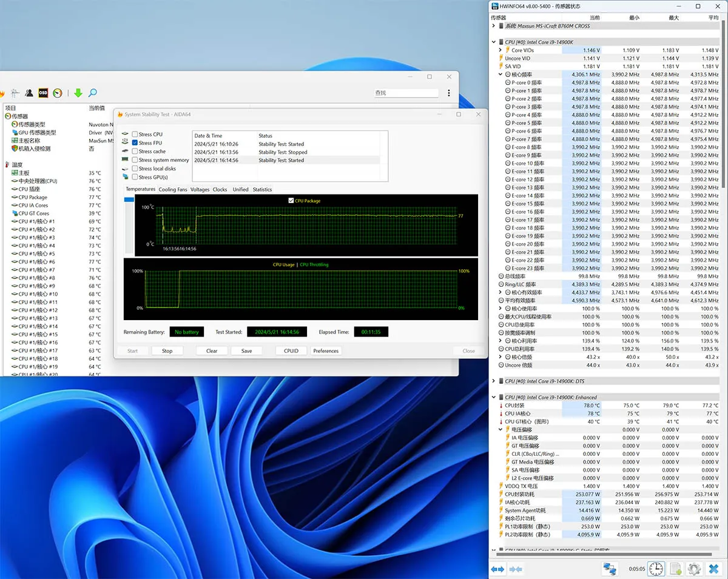The image size is (728, 579).
Task: Click the Save button
Action: click(246, 351)
